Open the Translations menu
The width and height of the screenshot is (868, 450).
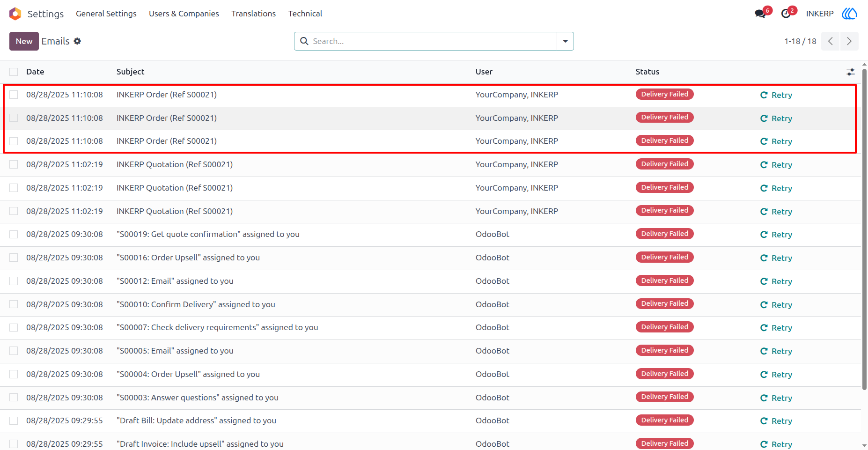click(253, 14)
